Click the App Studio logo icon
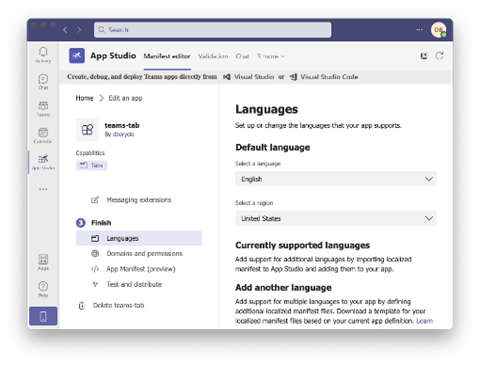 tap(77, 56)
